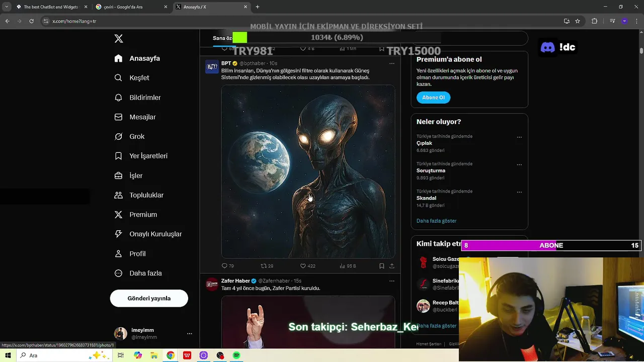This screenshot has height=362, width=644.
Task: Switch to The best ChatBot and Widgets tab
Action: pos(50,7)
